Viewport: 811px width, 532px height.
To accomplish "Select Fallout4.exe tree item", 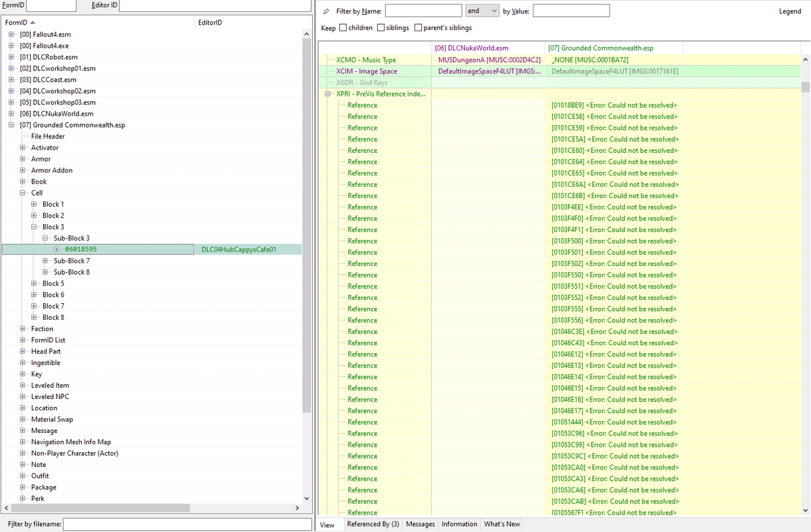I will 44,46.
